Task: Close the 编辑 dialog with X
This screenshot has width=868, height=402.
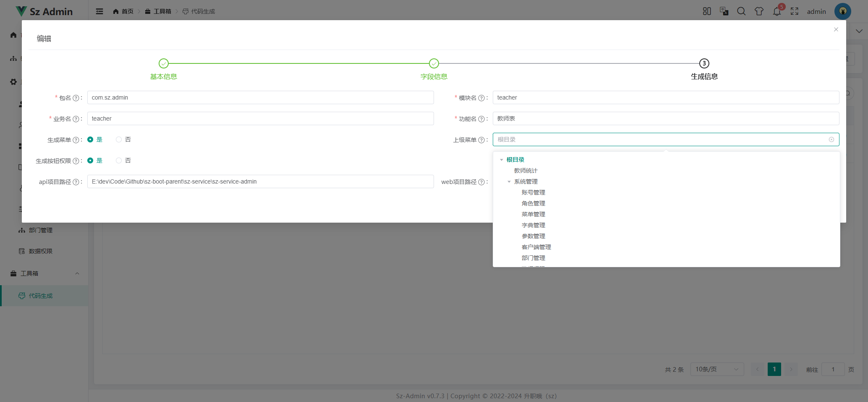Action: [x=836, y=29]
